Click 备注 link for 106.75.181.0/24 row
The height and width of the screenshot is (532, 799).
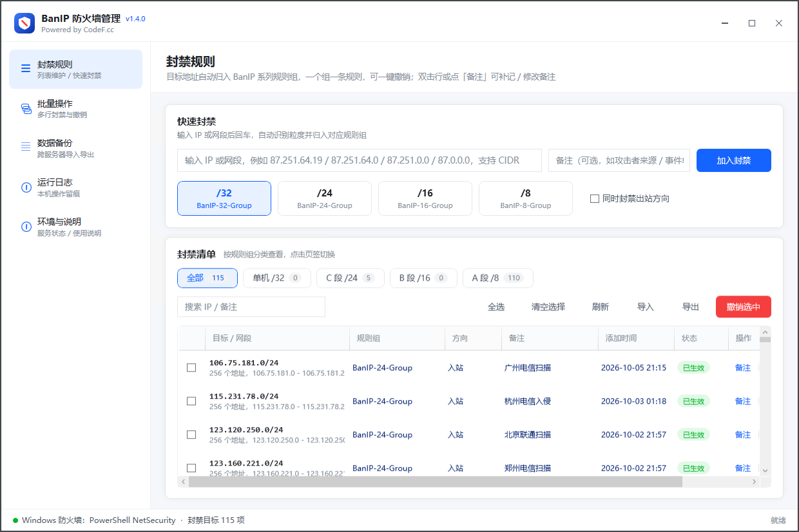click(743, 368)
